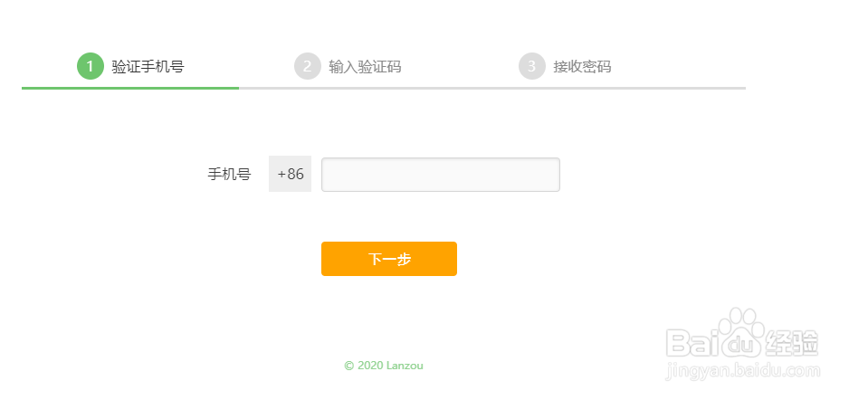Click the 手机号 field label
The image size is (868, 400).
229,175
